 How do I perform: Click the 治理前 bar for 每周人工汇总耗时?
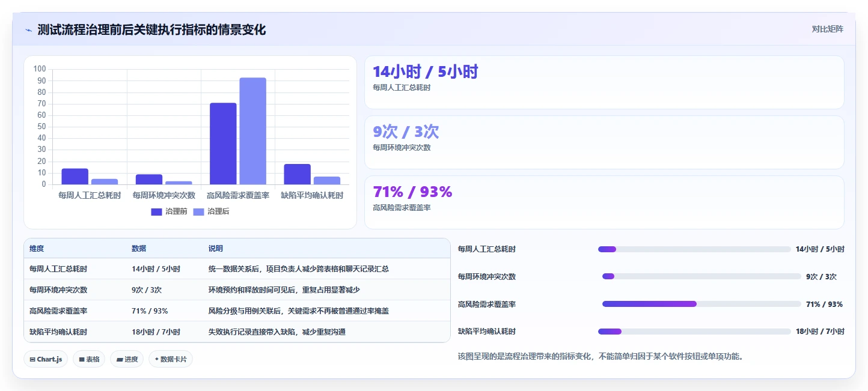pos(75,177)
